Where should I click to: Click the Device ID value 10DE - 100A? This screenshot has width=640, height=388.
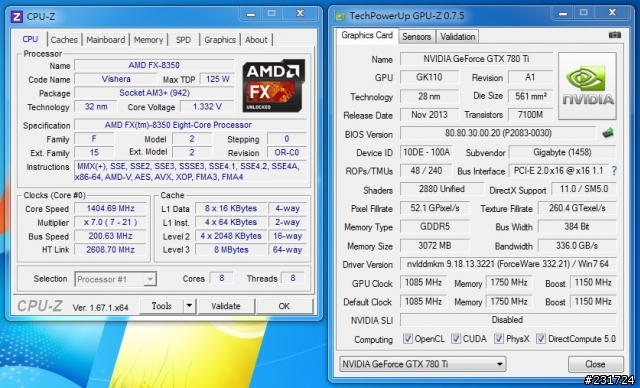[426, 152]
